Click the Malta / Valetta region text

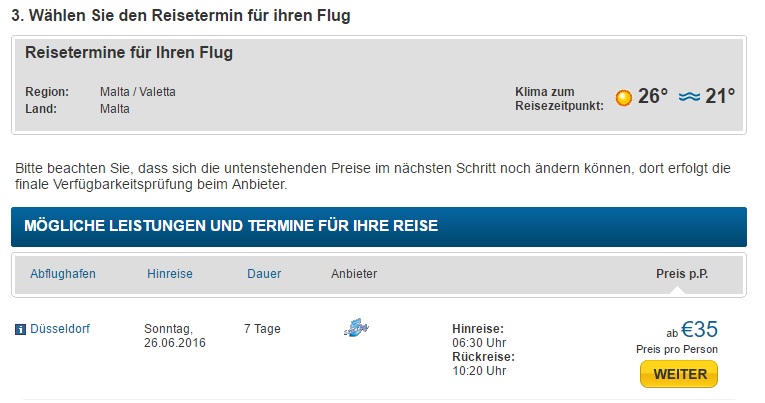tap(138, 92)
